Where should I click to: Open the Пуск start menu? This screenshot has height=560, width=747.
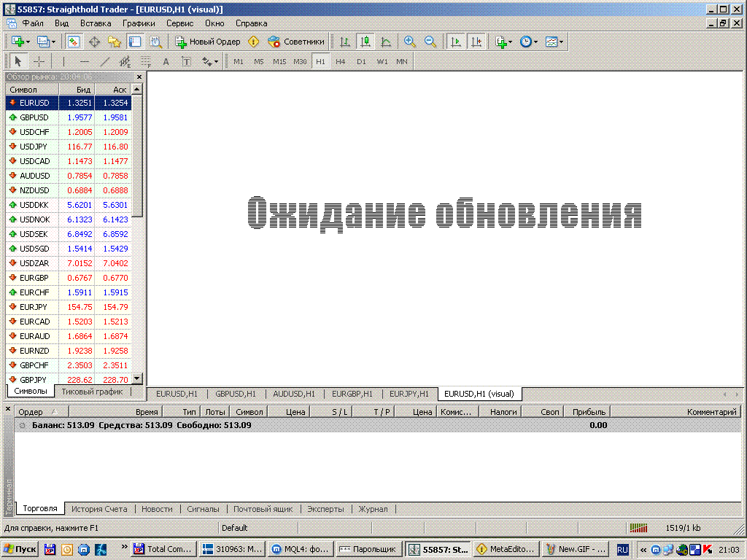[20, 549]
